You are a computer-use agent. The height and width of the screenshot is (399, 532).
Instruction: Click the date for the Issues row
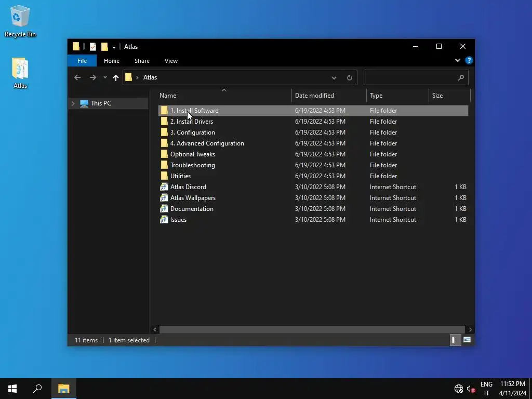tap(320, 220)
